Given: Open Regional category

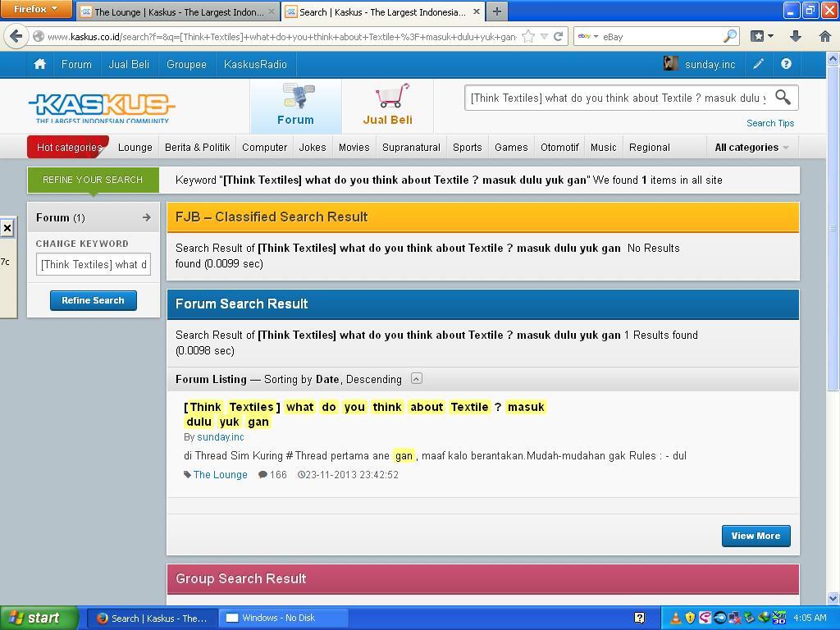Looking at the screenshot, I should [650, 148].
